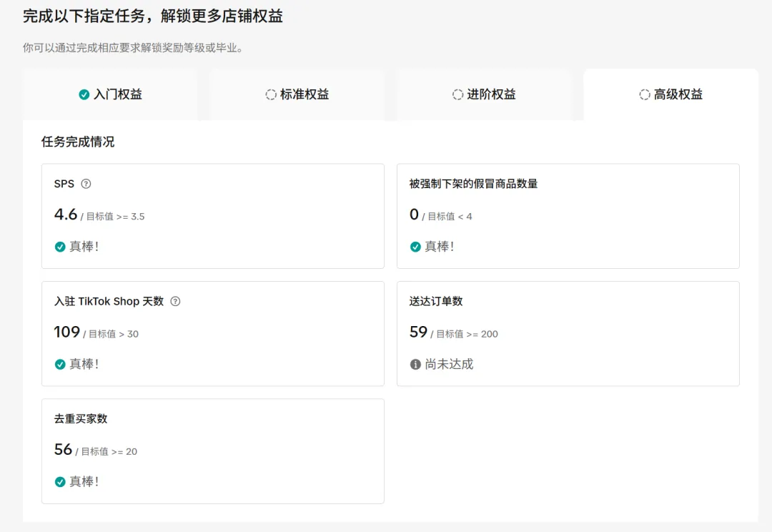The width and height of the screenshot is (772, 532).
Task: Click dashed circle icon on 进阶权益 tab
Action: coord(457,94)
